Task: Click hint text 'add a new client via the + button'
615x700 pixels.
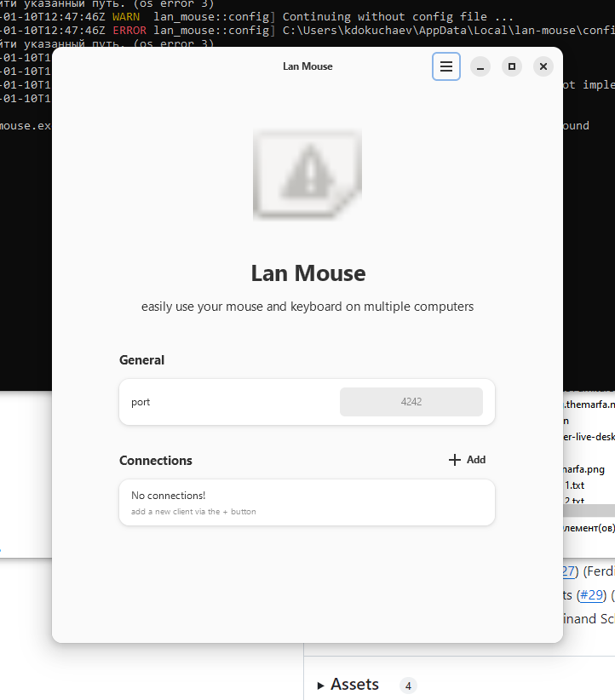Action: (x=193, y=512)
